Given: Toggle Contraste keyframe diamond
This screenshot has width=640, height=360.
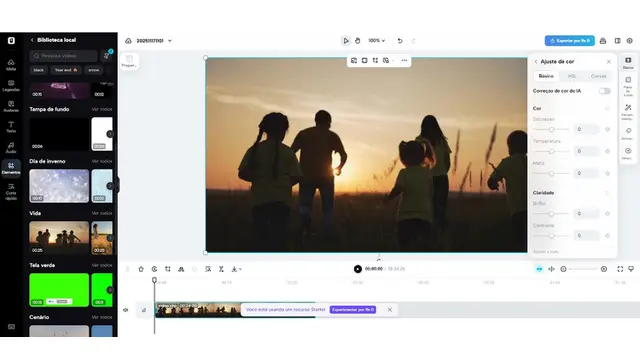Looking at the screenshot, I should coord(607,236).
